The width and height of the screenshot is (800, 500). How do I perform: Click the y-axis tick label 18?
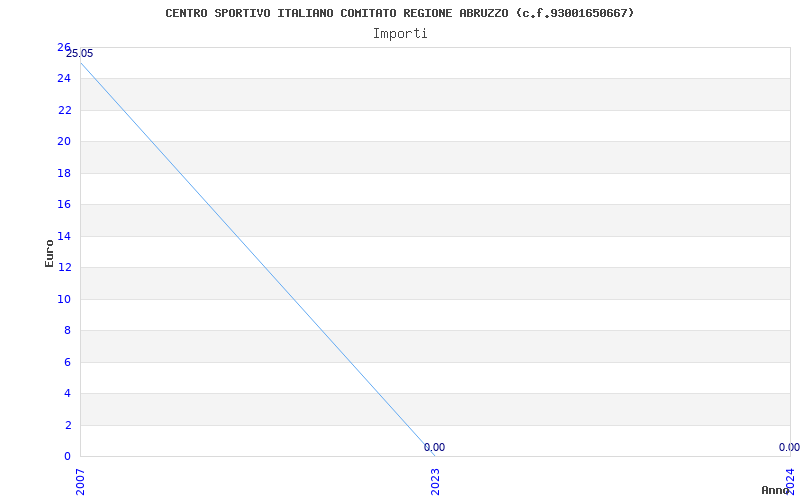pos(64,173)
